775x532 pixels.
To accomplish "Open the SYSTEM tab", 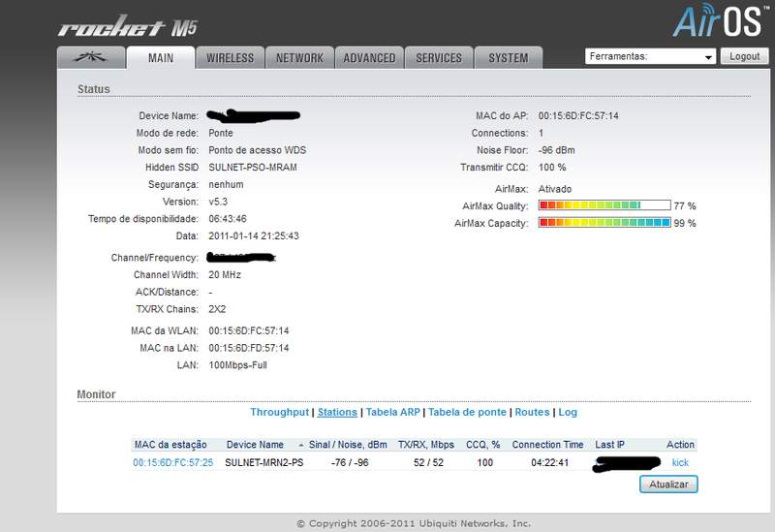I will [508, 58].
